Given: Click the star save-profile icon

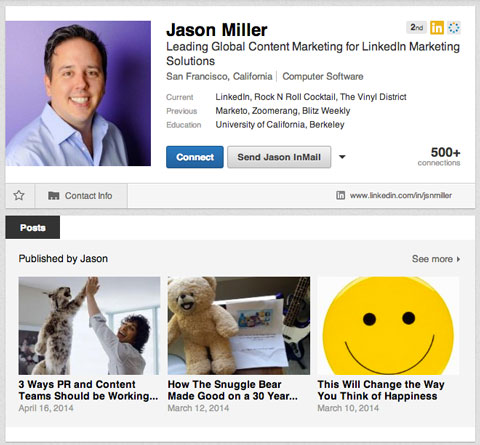Looking at the screenshot, I should click(19, 195).
